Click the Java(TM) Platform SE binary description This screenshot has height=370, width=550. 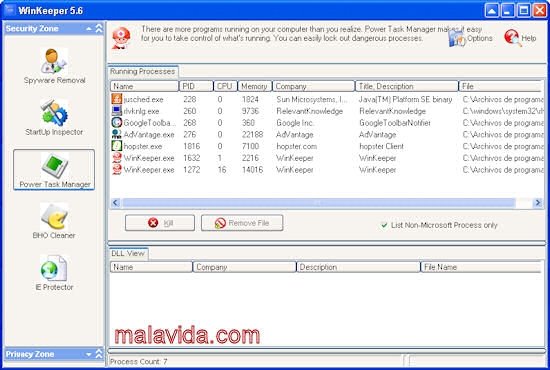pos(405,100)
